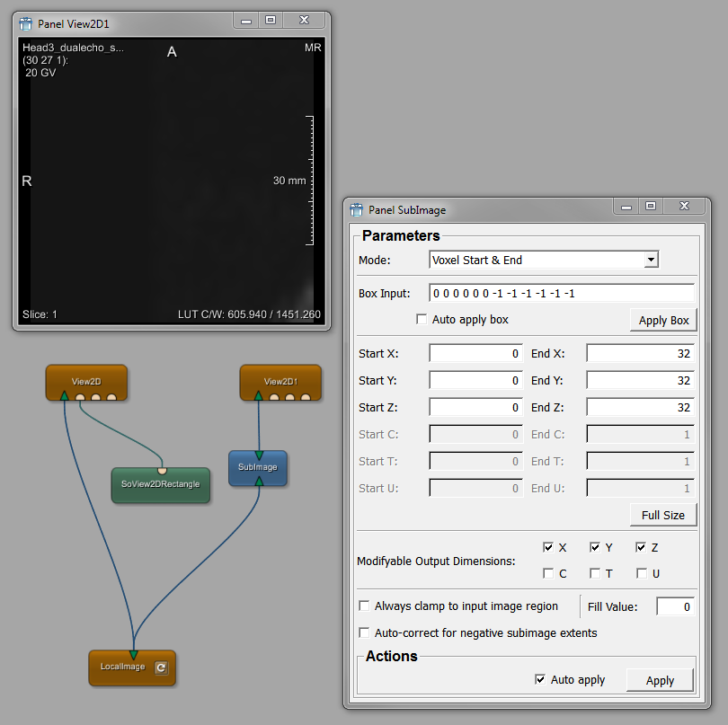
Task: Maximize the Panel SubImage window
Action: coord(651,207)
